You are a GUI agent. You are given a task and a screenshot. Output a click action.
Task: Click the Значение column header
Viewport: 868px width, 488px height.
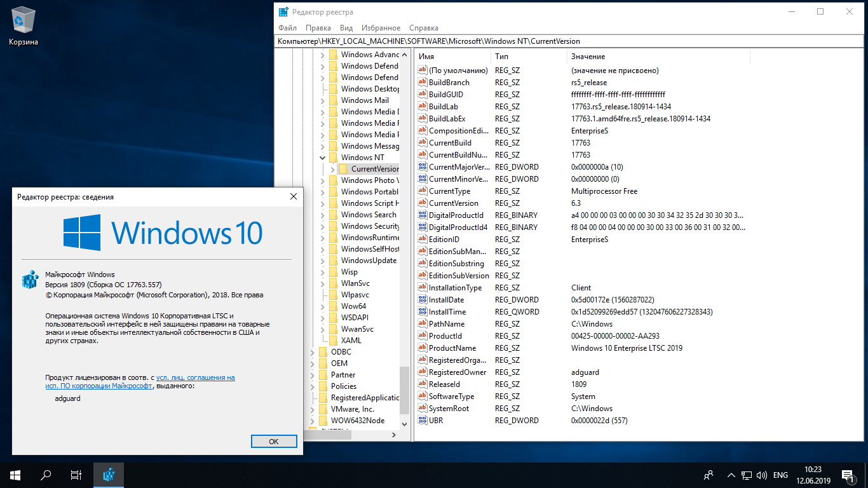(x=659, y=57)
